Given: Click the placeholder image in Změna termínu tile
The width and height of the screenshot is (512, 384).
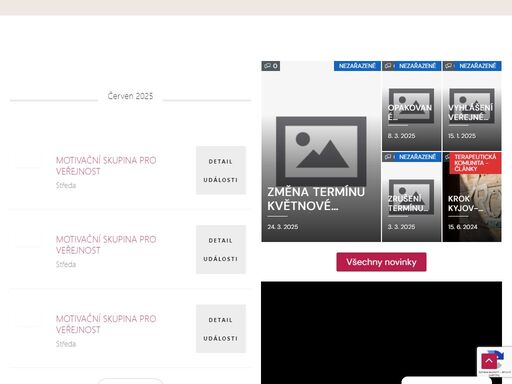Looking at the screenshot, I should point(321,151).
